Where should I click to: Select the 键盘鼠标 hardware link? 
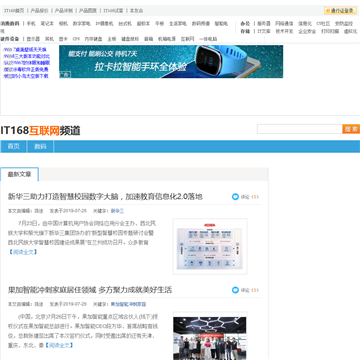click(x=130, y=39)
